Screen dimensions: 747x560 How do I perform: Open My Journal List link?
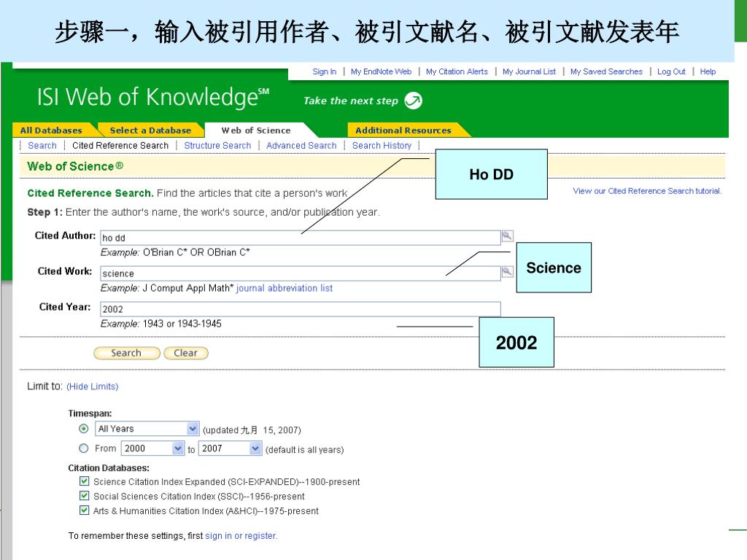point(529,71)
